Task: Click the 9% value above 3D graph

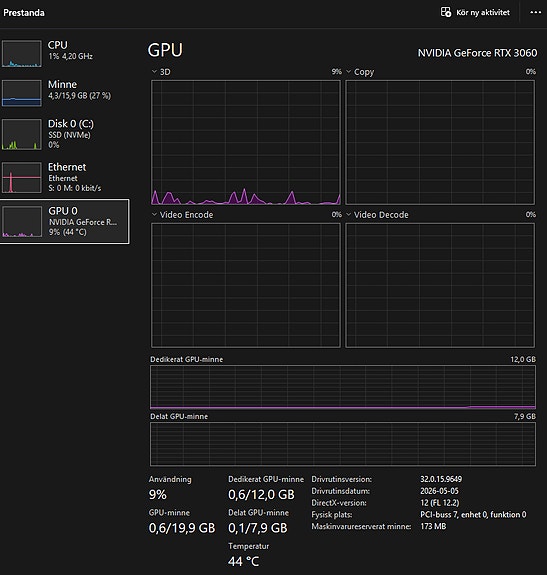Action: click(x=337, y=72)
